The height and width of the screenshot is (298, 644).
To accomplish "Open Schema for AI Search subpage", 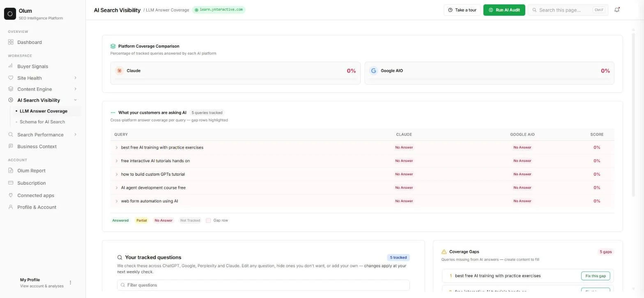I will pos(42,122).
